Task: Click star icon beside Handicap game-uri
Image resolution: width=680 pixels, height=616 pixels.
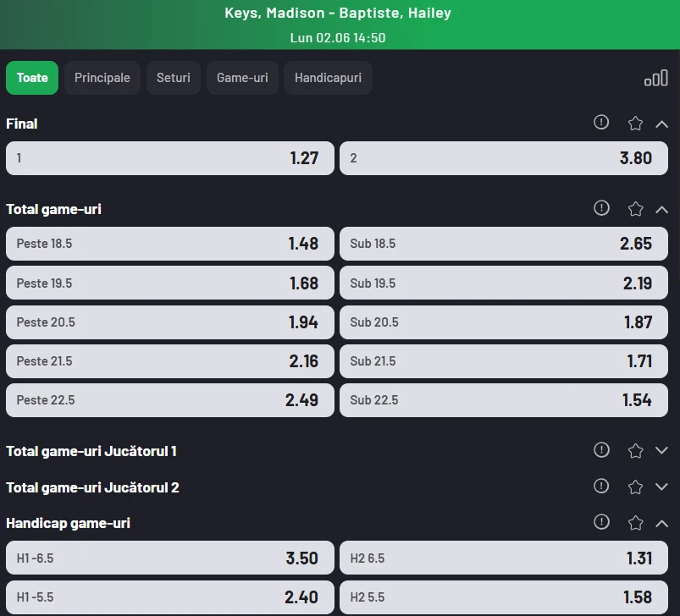Action: 635,523
